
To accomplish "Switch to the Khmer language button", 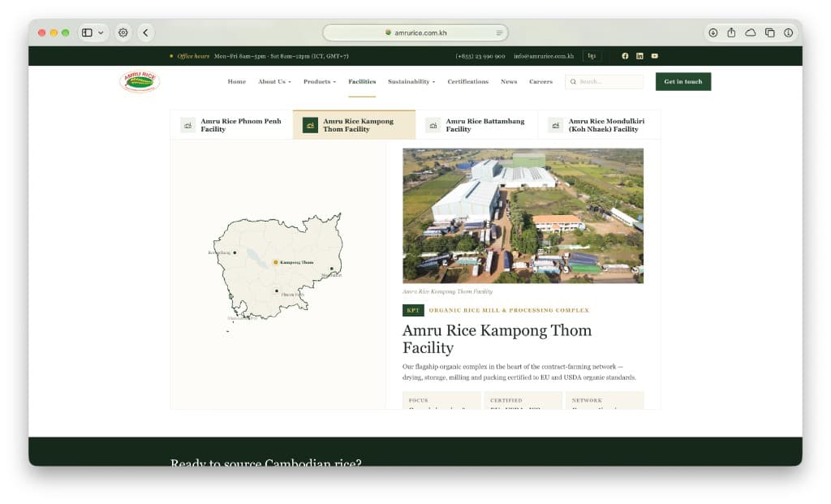I will [592, 56].
